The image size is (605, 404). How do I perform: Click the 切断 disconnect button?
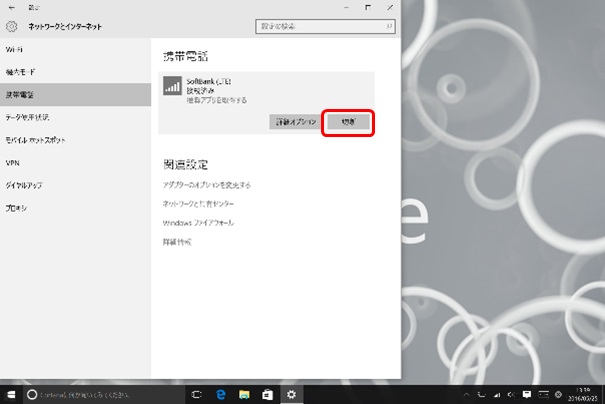click(x=348, y=122)
